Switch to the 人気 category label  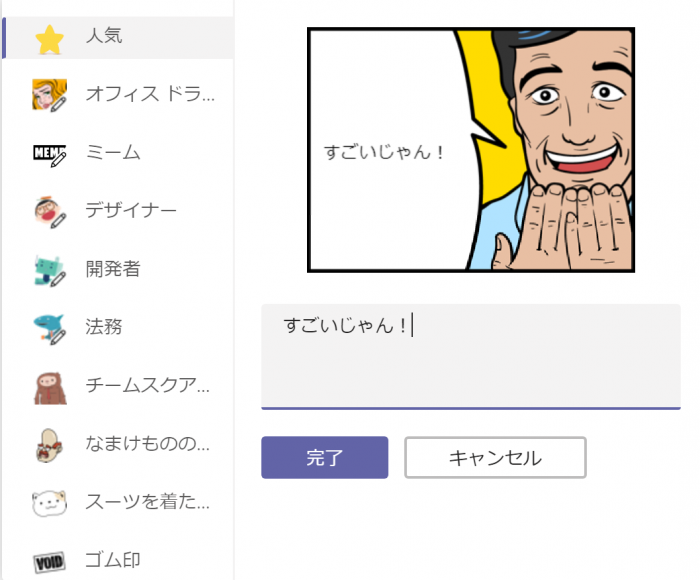[x=104, y=36]
